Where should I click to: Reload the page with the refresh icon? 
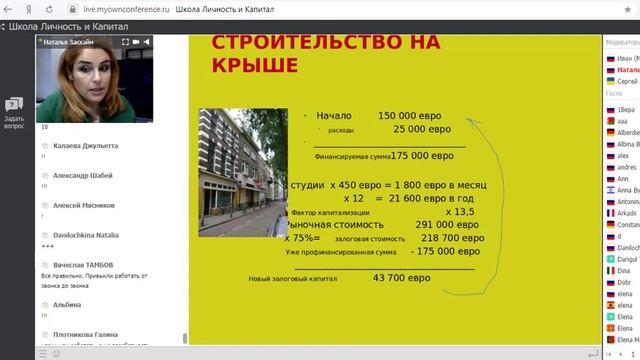click(49, 9)
